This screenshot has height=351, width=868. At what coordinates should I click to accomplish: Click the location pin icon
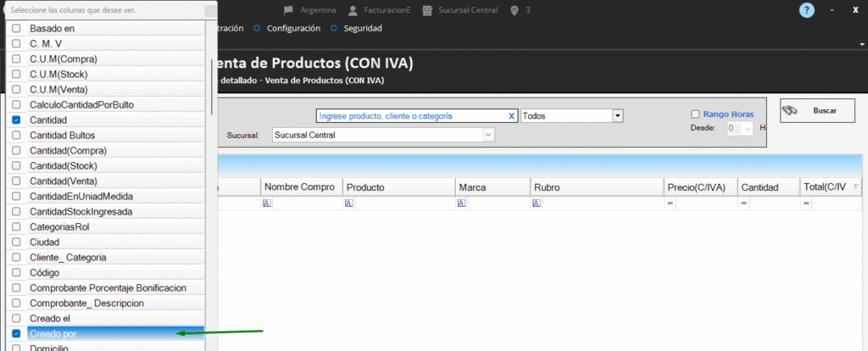[x=515, y=10]
